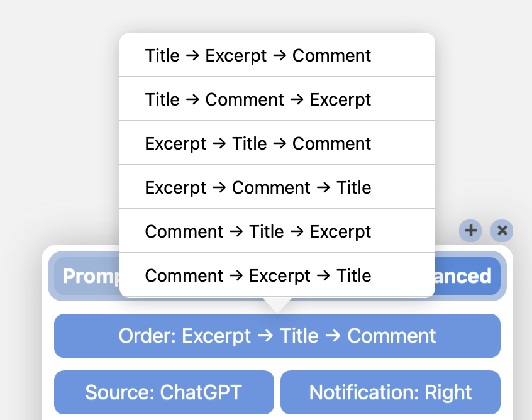Click the segmented control's light blue border
The height and width of the screenshot is (420, 532).
[x=51, y=276]
